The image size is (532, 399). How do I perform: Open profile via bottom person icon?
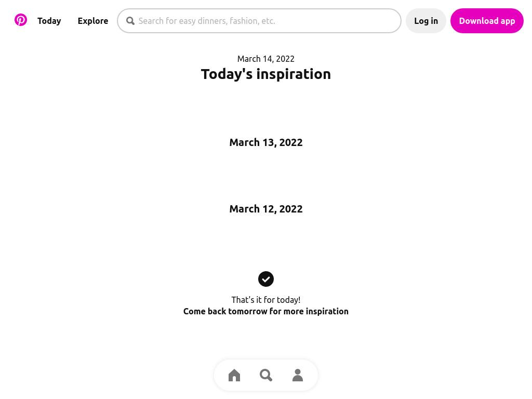[x=298, y=375]
